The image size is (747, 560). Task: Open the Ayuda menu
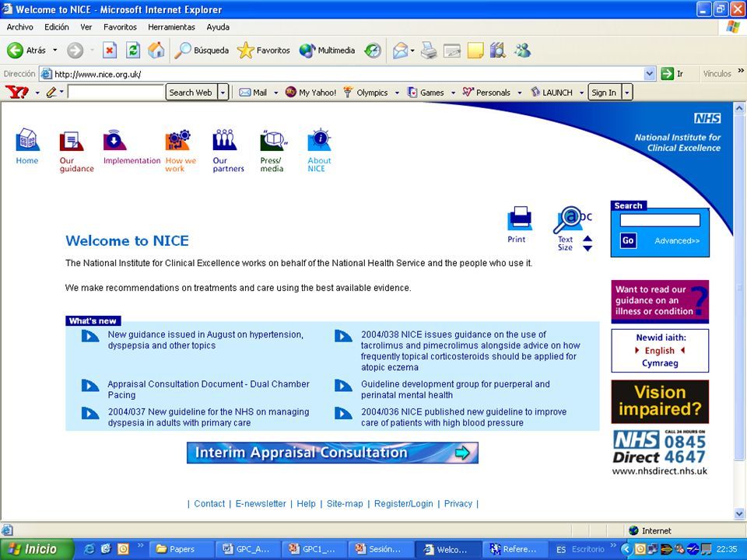[218, 27]
